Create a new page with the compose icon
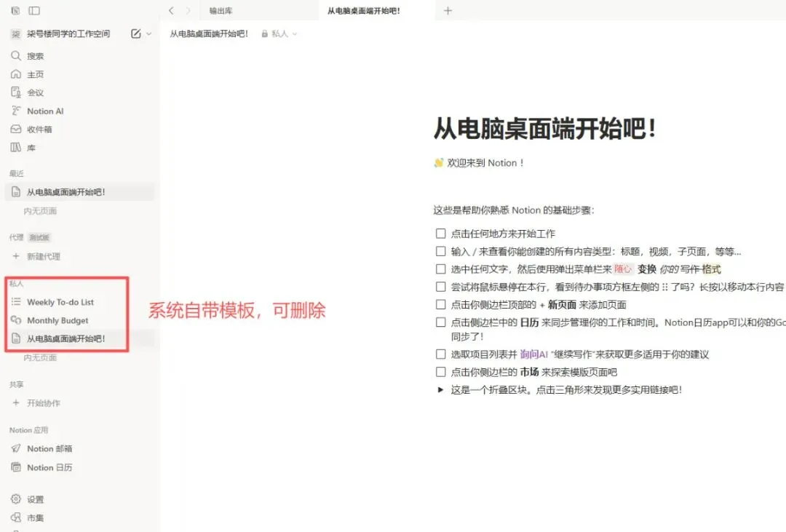The height and width of the screenshot is (532, 786). 136,33
